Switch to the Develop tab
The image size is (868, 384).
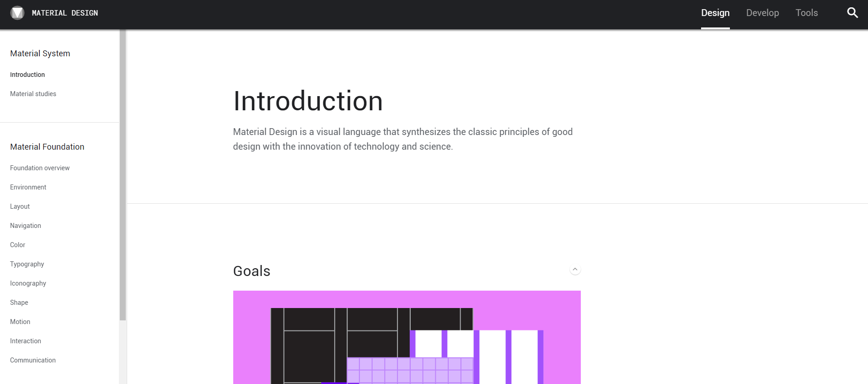coord(762,13)
